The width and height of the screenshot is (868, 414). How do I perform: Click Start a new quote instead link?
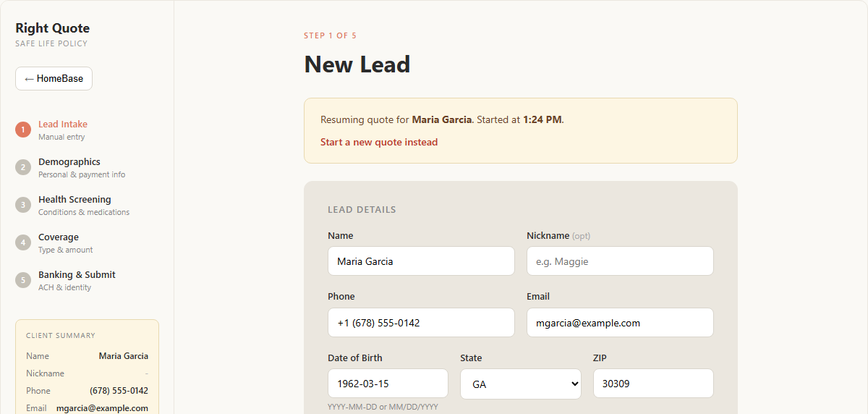point(379,142)
